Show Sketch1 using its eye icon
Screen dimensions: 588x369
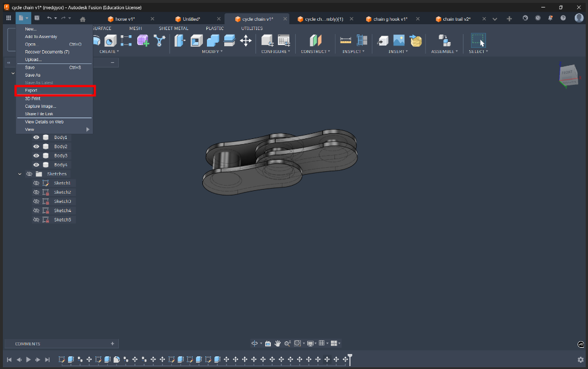click(x=36, y=183)
